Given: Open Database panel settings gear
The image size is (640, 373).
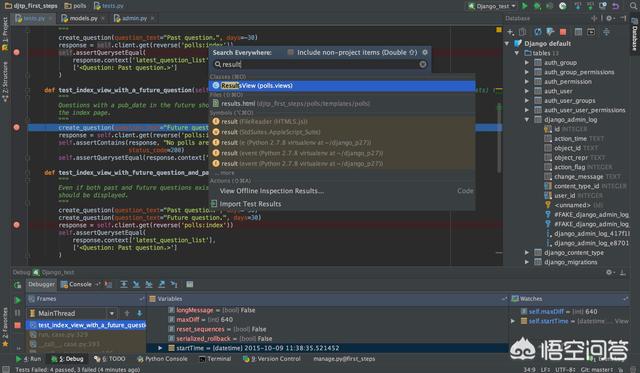Looking at the screenshot, I should pyautogui.click(x=609, y=18).
